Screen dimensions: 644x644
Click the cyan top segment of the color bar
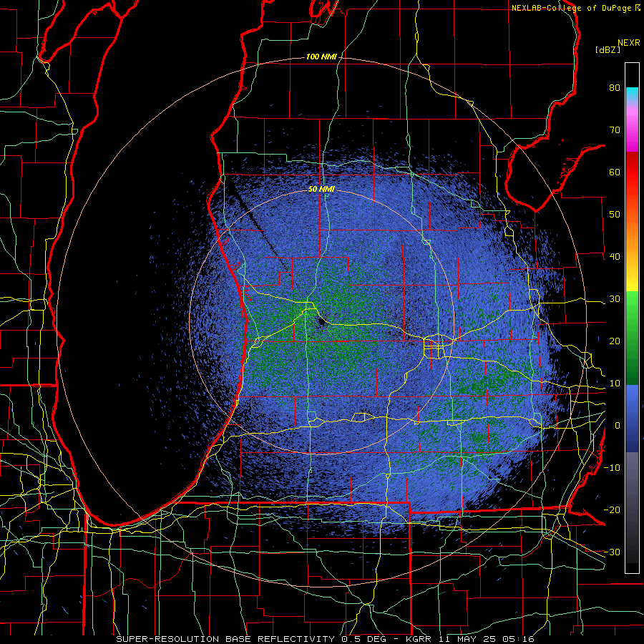(x=632, y=92)
